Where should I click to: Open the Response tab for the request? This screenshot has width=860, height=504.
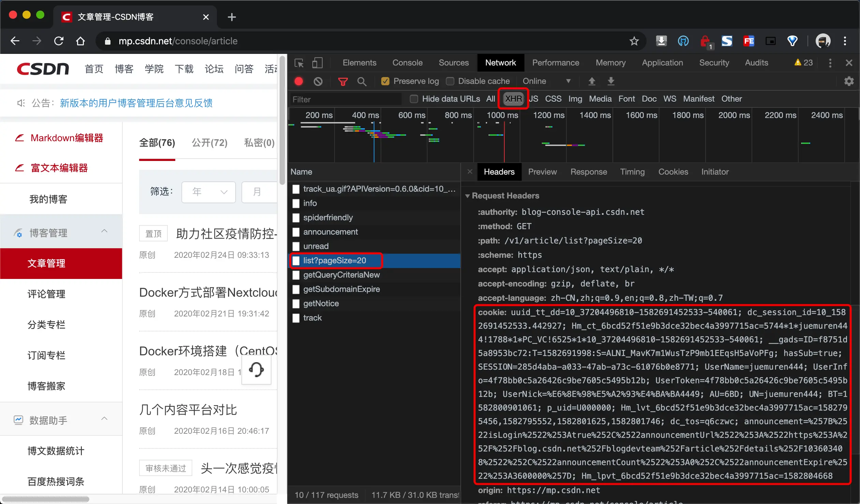coord(588,172)
